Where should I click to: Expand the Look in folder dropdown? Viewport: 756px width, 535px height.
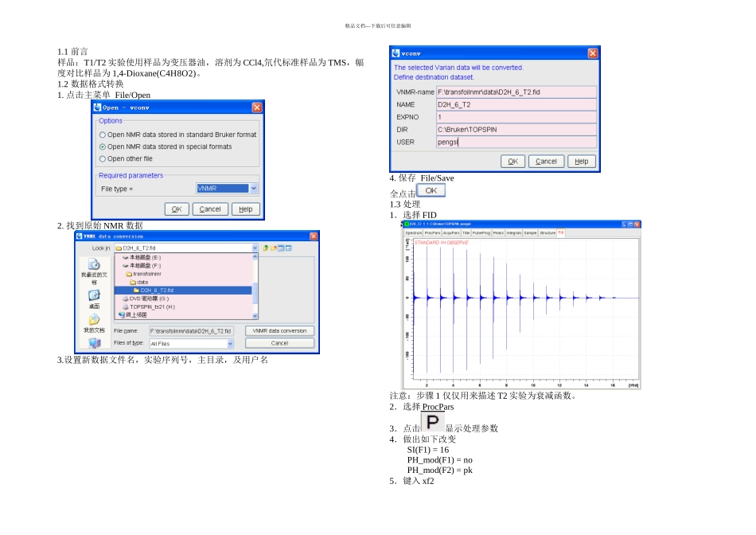[255, 248]
